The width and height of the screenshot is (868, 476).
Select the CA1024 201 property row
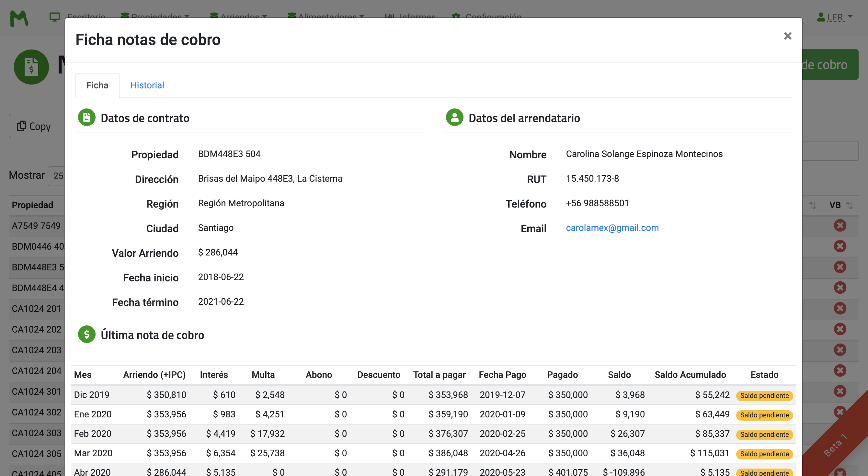point(36,309)
